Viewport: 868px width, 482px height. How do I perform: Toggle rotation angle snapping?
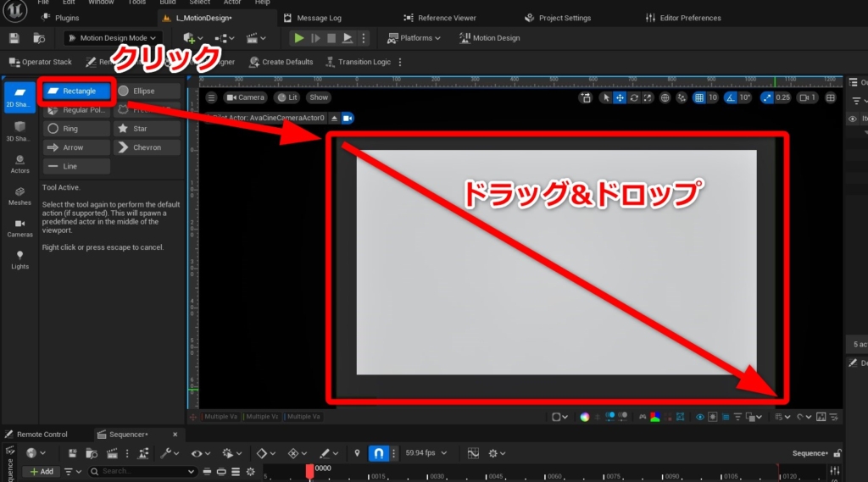coord(731,97)
